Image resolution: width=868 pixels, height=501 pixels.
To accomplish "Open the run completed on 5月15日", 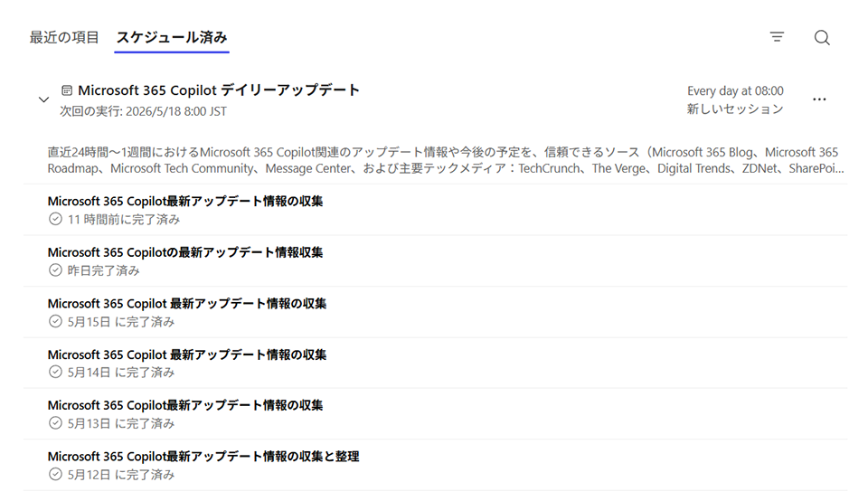I will [435, 312].
